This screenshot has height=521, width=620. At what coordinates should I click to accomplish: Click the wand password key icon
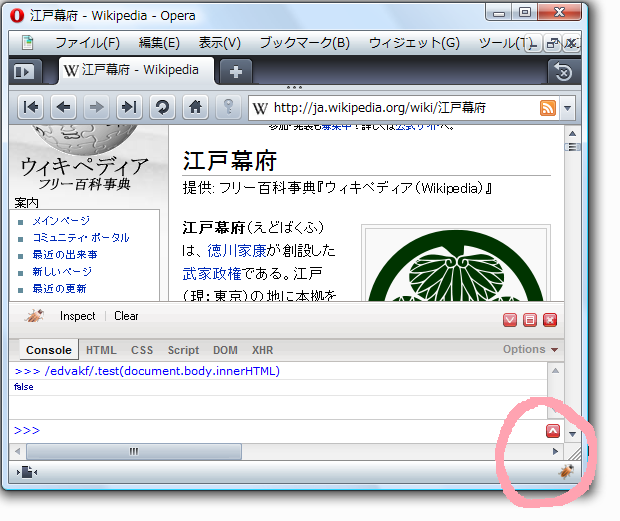(x=228, y=107)
